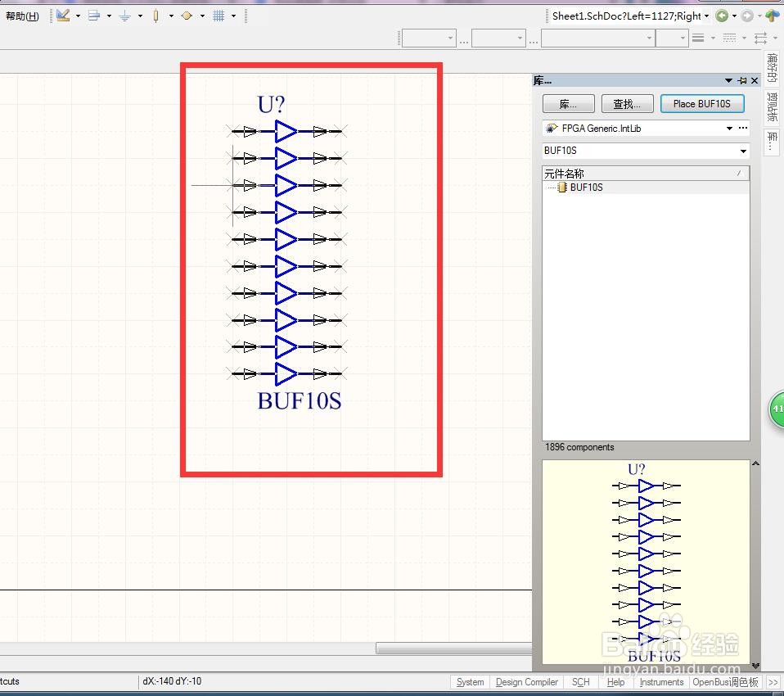Viewport: 784px width, 696px height.
Task: Click the solid line width icon
Action: click(x=699, y=38)
